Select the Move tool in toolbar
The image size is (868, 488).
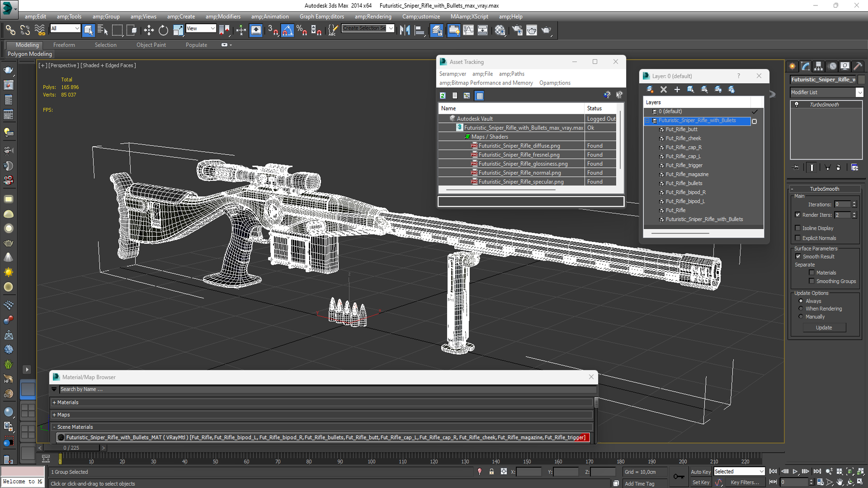[149, 30]
